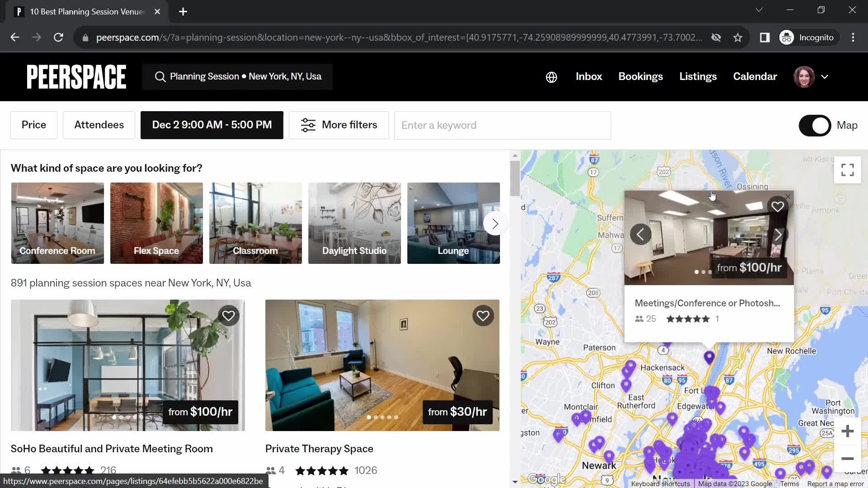Click the SoHo listing thumbnail image

click(x=127, y=365)
